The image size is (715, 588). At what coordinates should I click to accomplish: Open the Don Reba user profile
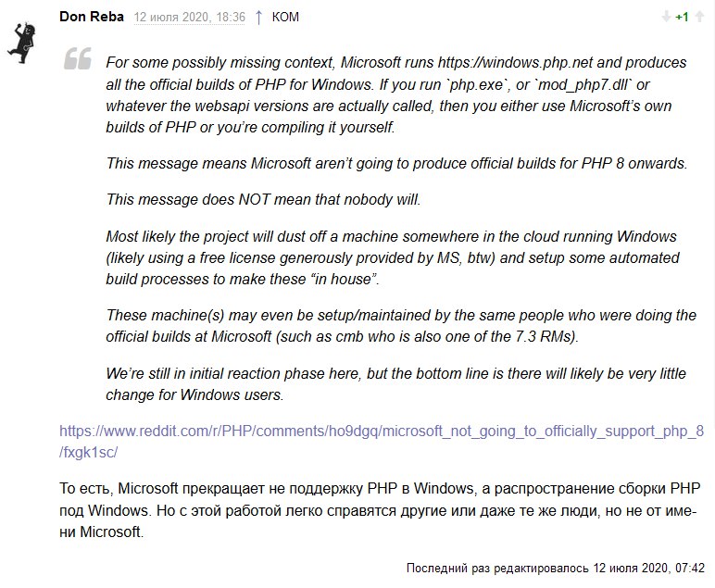click(91, 17)
